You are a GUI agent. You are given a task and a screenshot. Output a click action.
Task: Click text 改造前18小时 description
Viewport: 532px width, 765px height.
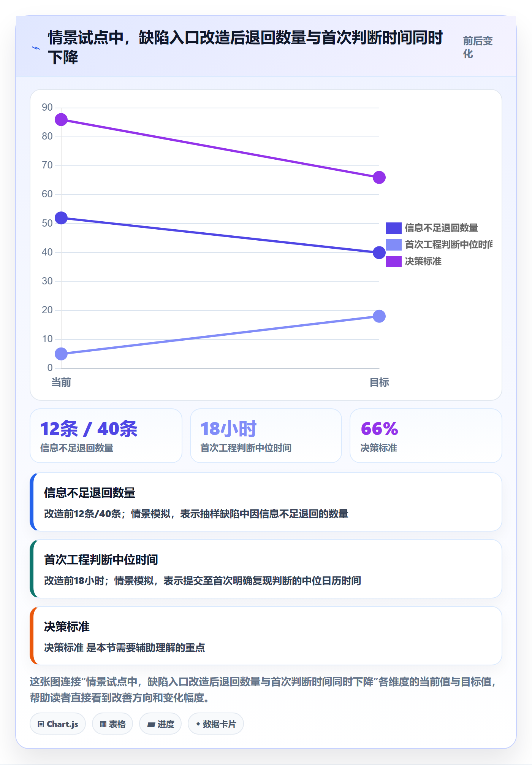tap(203, 581)
